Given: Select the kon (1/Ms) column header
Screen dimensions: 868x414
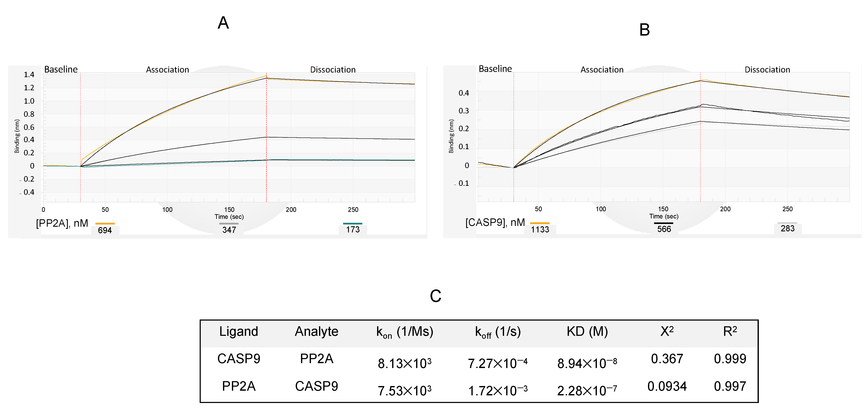Looking at the screenshot, I should (405, 332).
